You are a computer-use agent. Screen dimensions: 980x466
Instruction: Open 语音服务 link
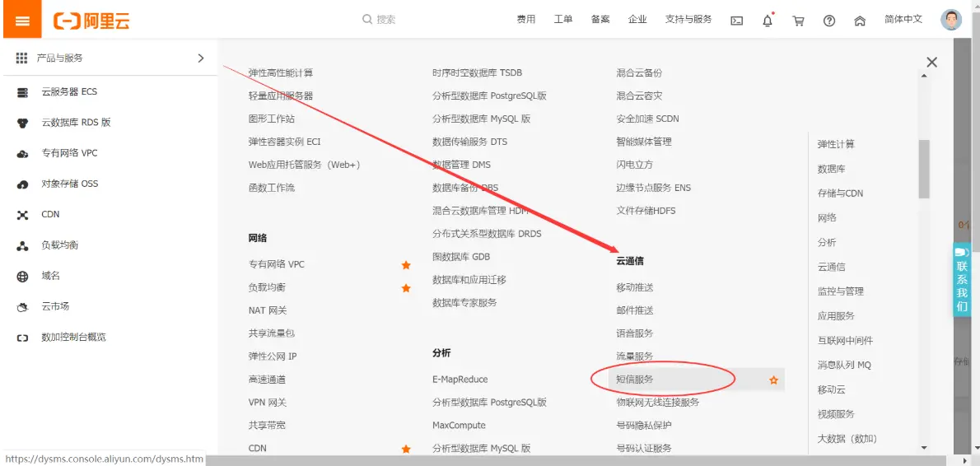click(x=634, y=333)
